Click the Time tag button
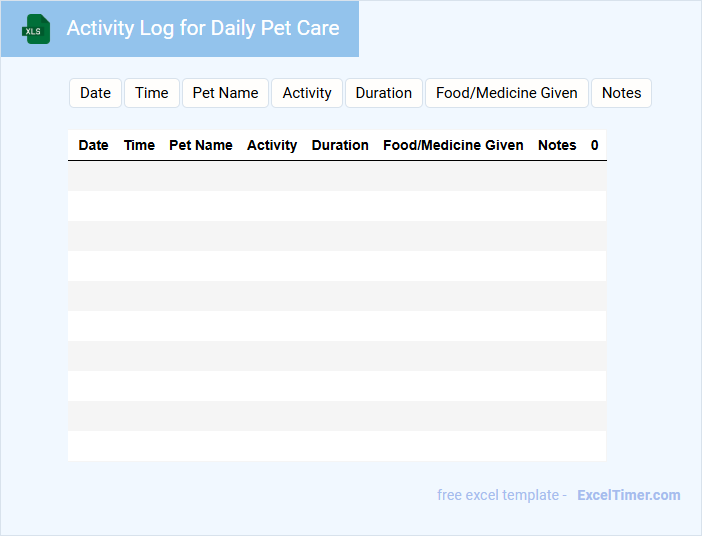 click(152, 93)
